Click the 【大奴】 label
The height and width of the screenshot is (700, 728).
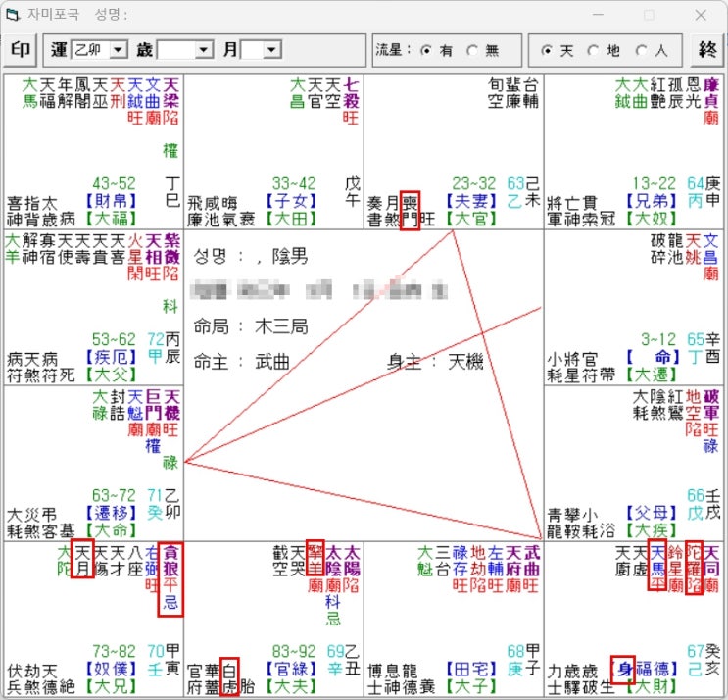tap(652, 219)
